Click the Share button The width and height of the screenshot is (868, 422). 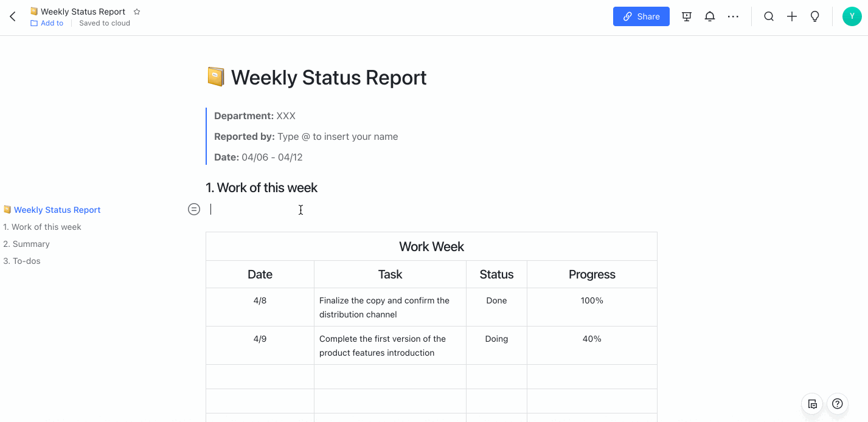pyautogui.click(x=641, y=16)
